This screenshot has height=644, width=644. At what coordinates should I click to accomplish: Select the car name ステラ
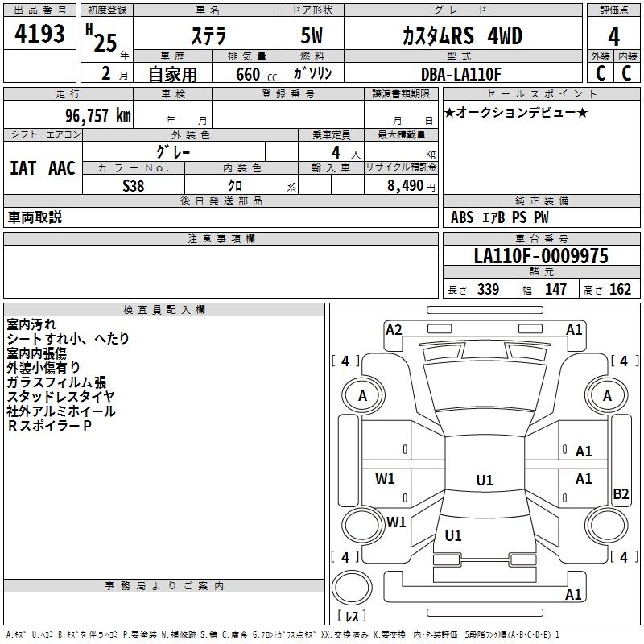point(208,35)
